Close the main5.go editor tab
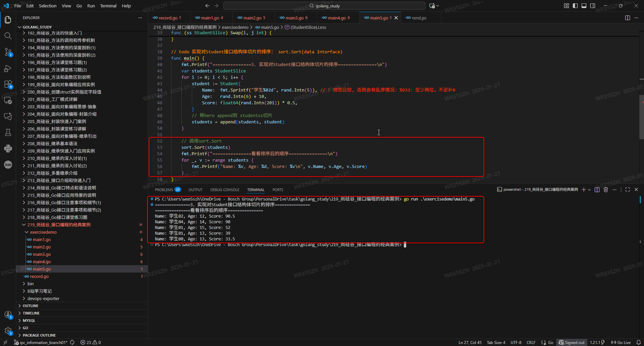644x346 pixels. pos(396,18)
